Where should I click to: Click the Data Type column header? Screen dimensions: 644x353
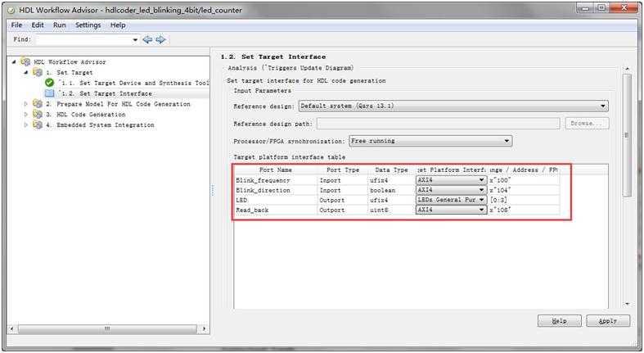click(x=391, y=170)
